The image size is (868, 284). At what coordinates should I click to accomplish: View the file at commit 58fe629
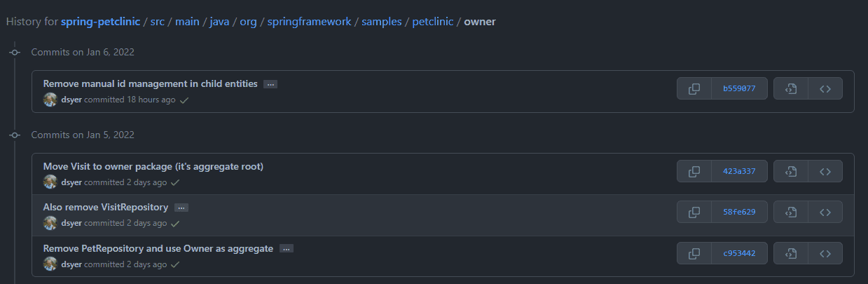(791, 212)
